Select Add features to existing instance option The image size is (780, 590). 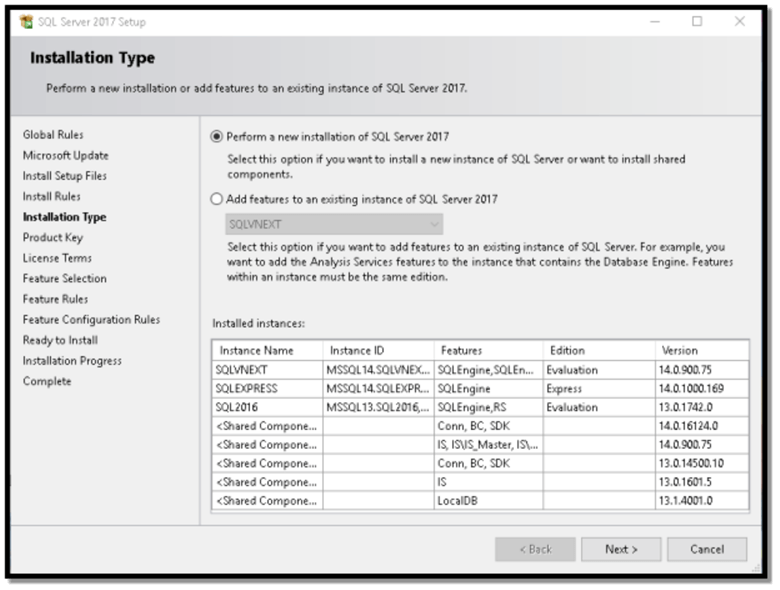pyautogui.click(x=216, y=199)
